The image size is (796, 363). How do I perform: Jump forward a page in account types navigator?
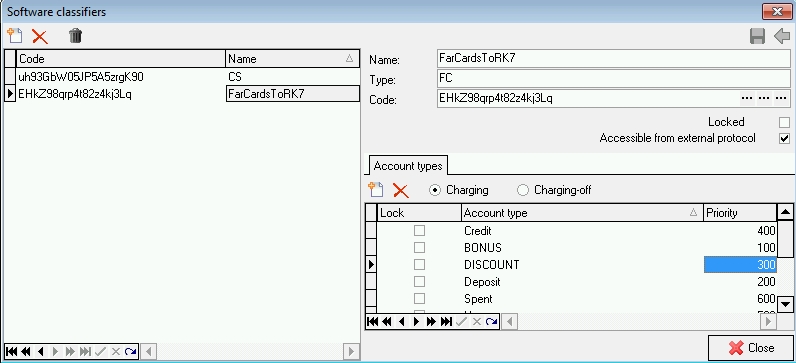(x=432, y=321)
